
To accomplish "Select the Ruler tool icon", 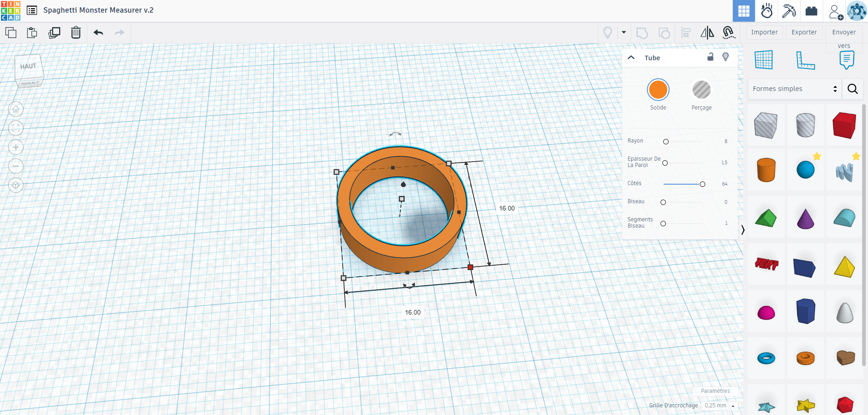I will click(x=805, y=60).
